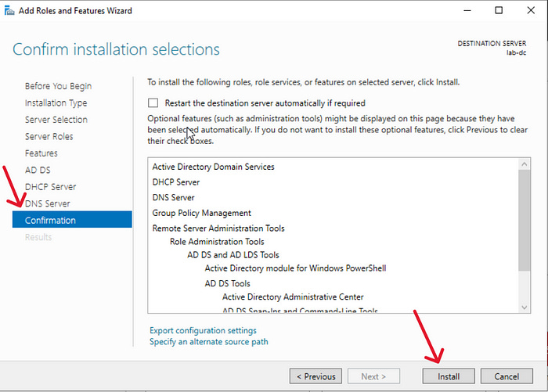
Task: Select DHCP Server in the installation list
Action: pos(176,182)
